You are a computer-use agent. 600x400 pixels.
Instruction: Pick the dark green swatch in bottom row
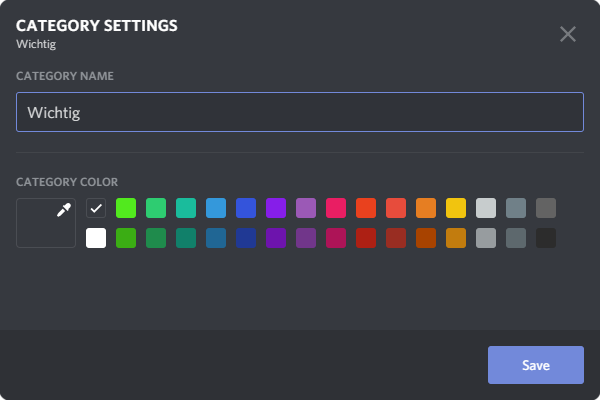click(x=156, y=238)
